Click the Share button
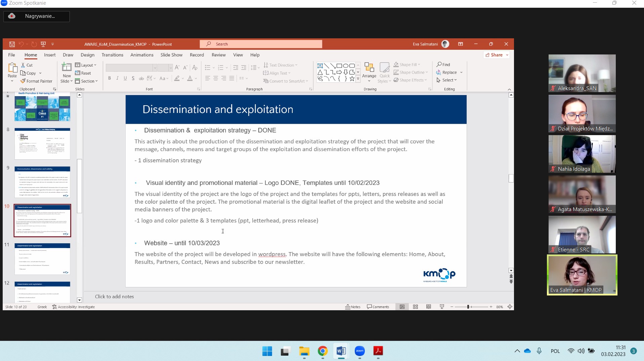Viewport: 644px width, 361px height. [x=496, y=55]
